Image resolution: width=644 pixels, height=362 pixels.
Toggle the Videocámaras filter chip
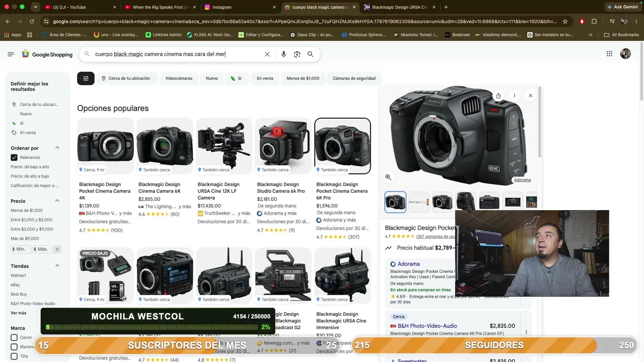pyautogui.click(x=179, y=78)
